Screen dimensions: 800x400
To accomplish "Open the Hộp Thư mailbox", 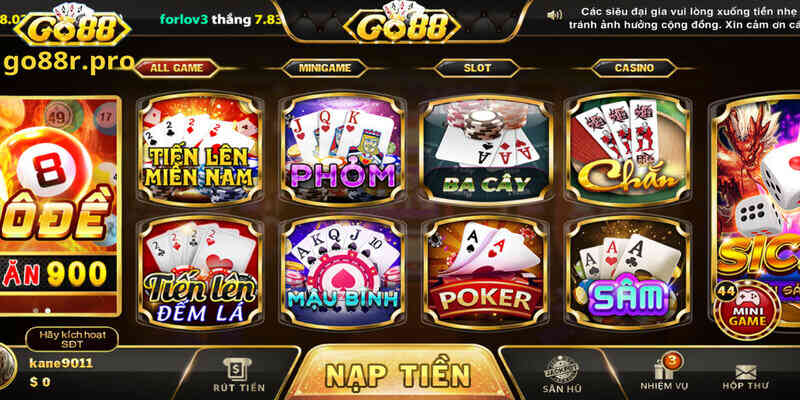I will pyautogui.click(x=745, y=377).
